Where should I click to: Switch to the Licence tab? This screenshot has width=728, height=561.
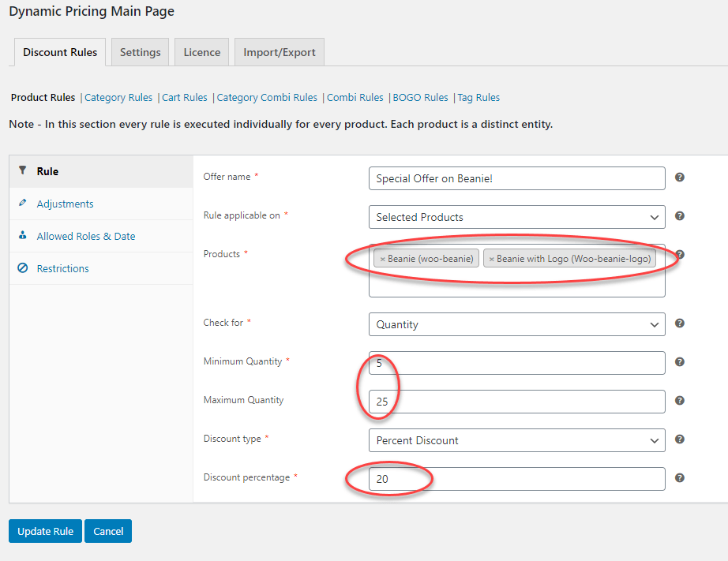(x=201, y=52)
